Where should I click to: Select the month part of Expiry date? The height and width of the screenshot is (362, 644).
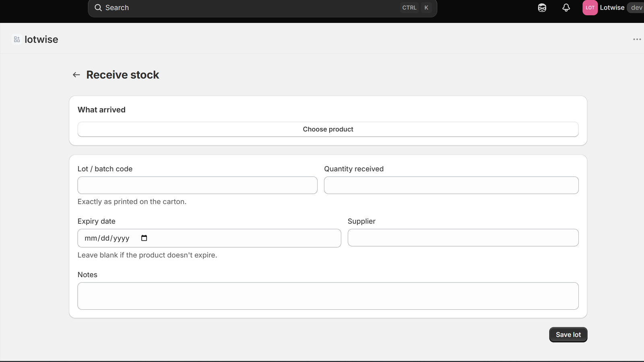pos(91,238)
